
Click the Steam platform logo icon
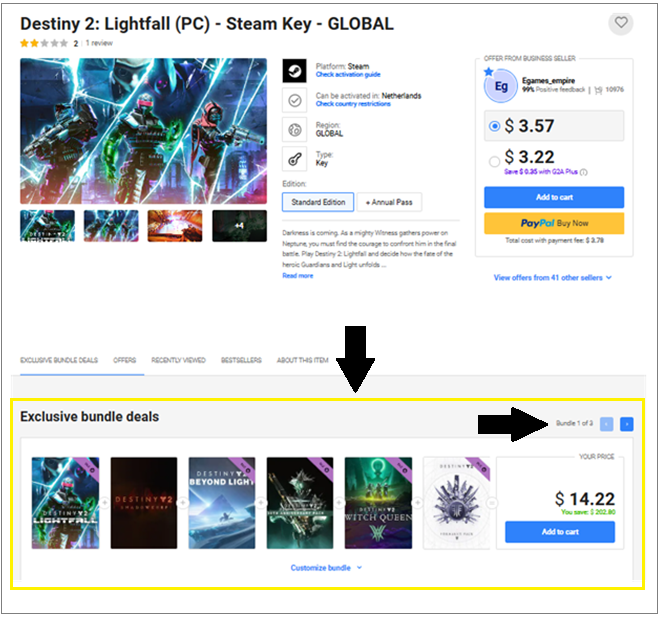(294, 71)
